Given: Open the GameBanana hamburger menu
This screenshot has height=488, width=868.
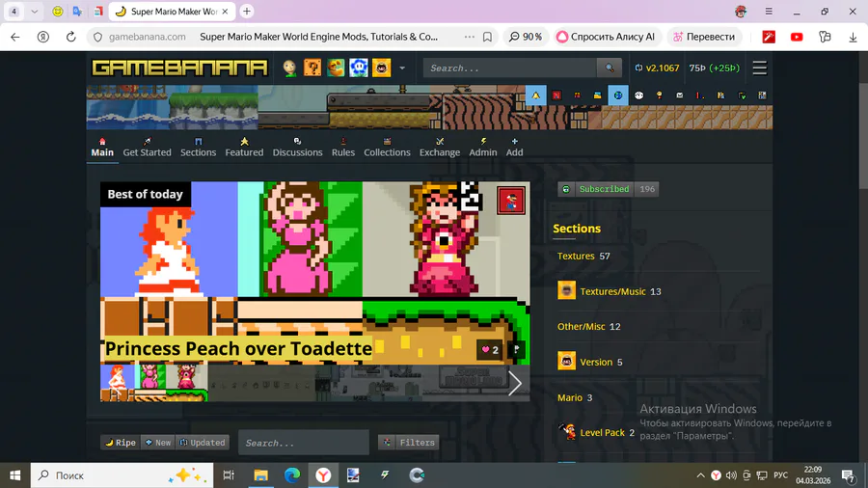Looking at the screenshot, I should [760, 68].
